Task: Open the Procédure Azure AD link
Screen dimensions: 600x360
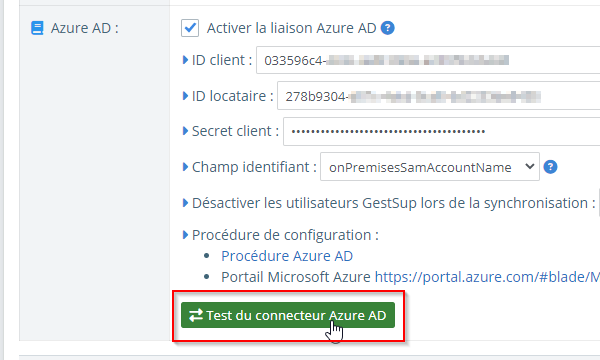Action: tap(287, 256)
